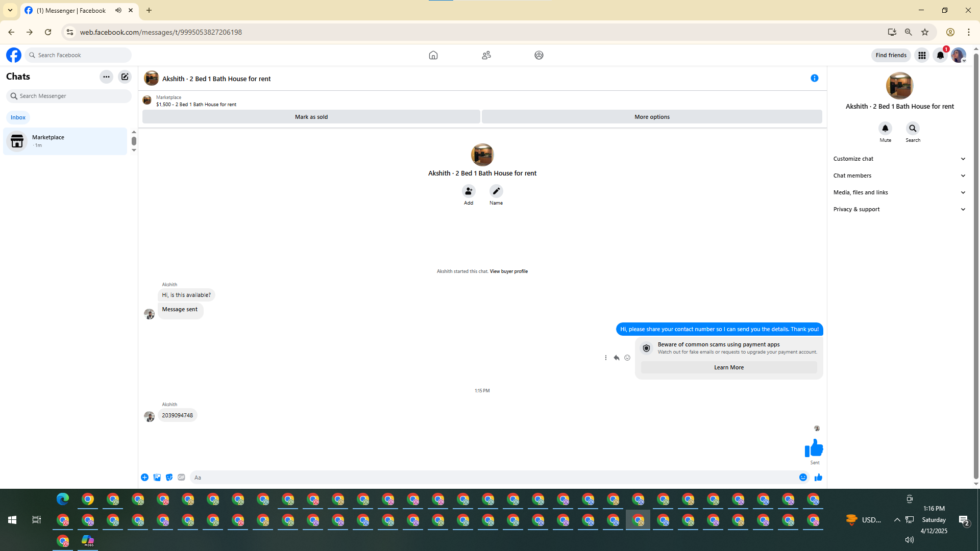Open the Marketplace chat in list

pos(65,141)
